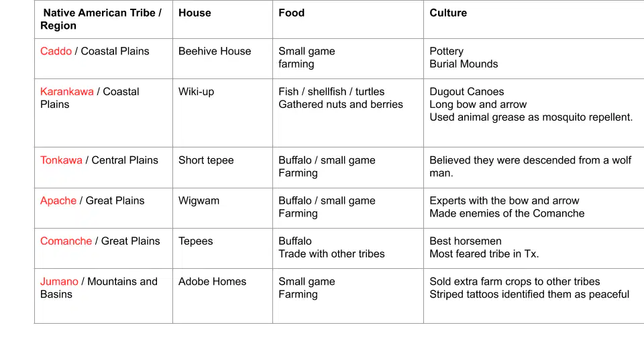Click the Wiki-up house cell

pyautogui.click(x=223, y=113)
